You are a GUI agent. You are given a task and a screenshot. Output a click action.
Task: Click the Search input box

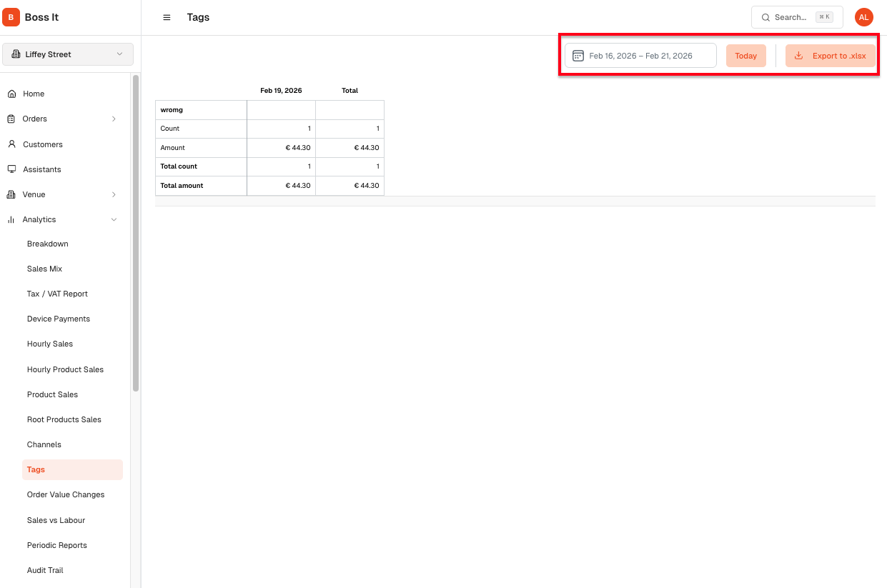(x=796, y=17)
